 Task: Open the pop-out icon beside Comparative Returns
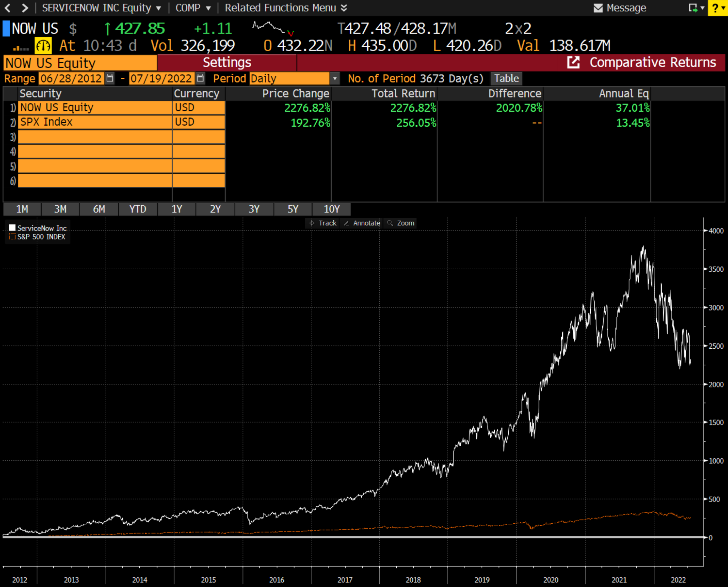coord(573,62)
